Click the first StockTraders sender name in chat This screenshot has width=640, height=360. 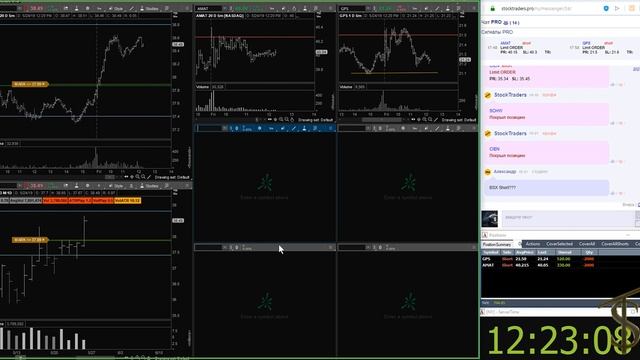510,95
